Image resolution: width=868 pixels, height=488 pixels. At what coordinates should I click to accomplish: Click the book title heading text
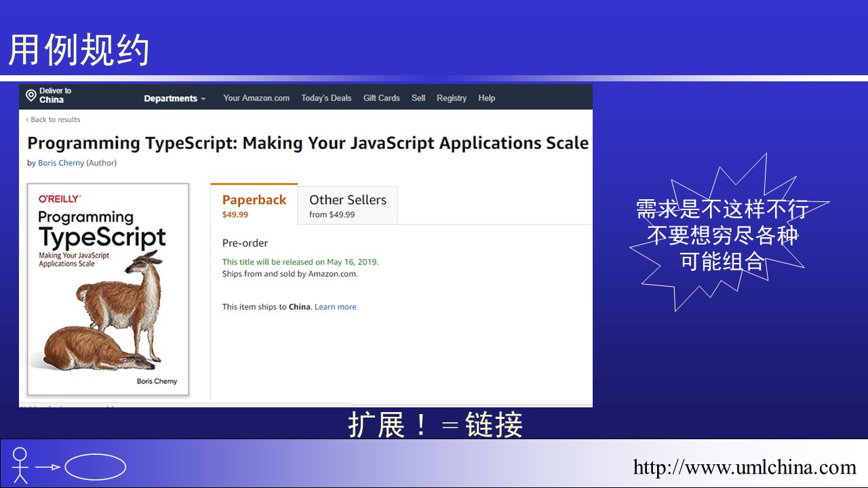click(308, 144)
